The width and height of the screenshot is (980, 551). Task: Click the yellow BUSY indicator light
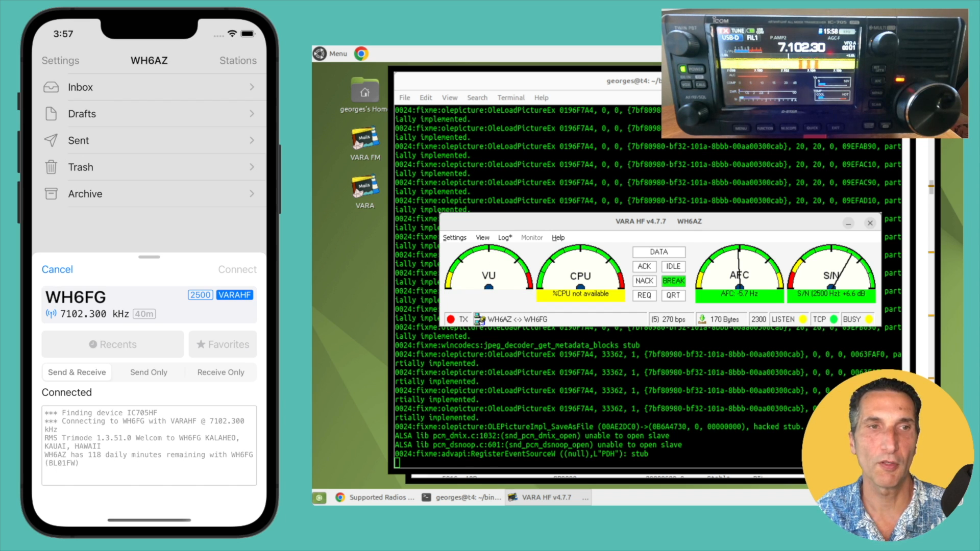pos(869,319)
